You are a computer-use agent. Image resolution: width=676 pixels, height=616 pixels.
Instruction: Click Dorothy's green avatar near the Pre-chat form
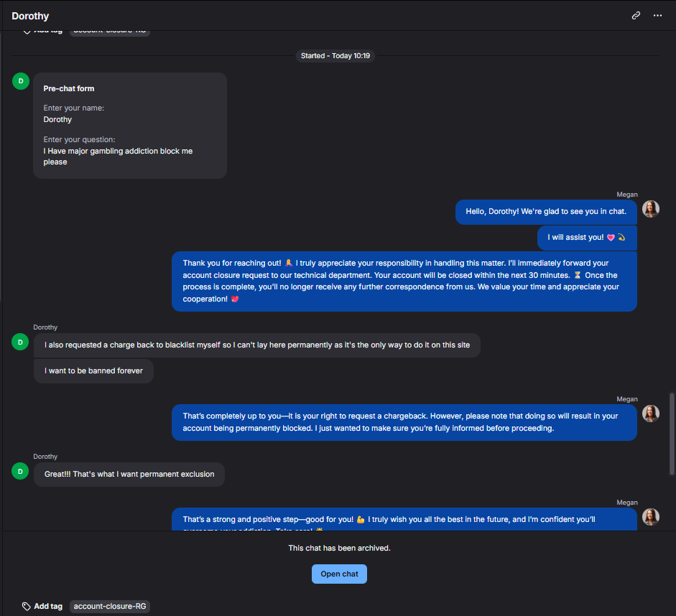coord(21,81)
